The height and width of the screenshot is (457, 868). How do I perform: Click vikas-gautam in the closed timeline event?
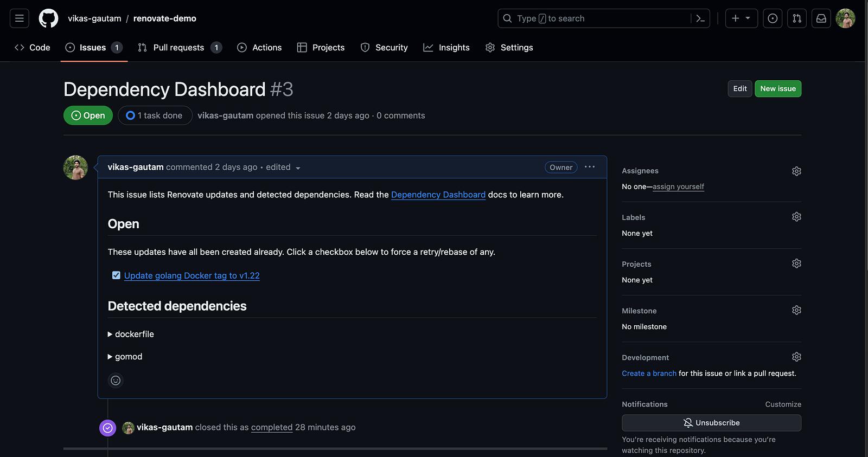coord(164,427)
